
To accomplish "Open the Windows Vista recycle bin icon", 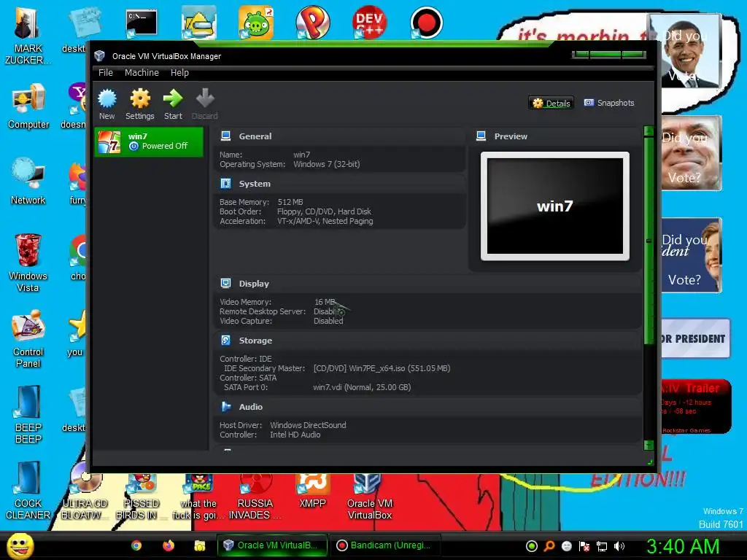I will pyautogui.click(x=28, y=262).
